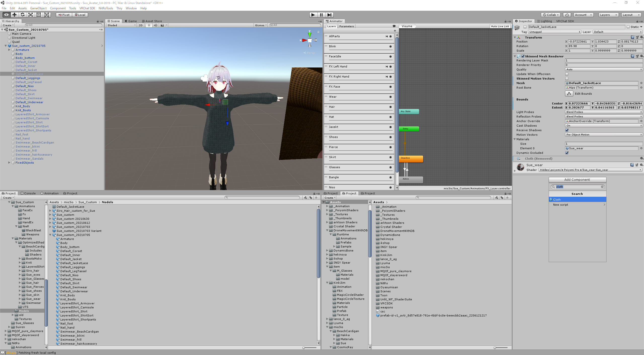
Task: Disable the Receive Shadows checkbox
Action: click(x=567, y=130)
